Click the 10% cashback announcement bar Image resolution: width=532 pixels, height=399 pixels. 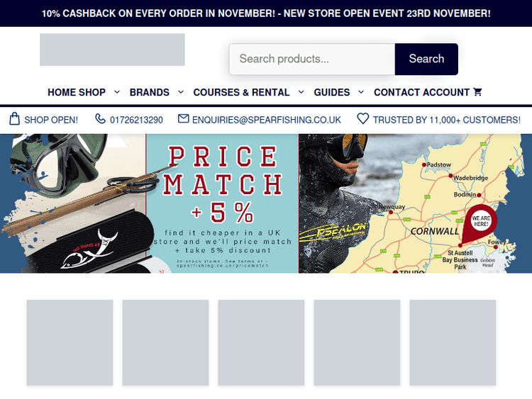tap(266, 13)
